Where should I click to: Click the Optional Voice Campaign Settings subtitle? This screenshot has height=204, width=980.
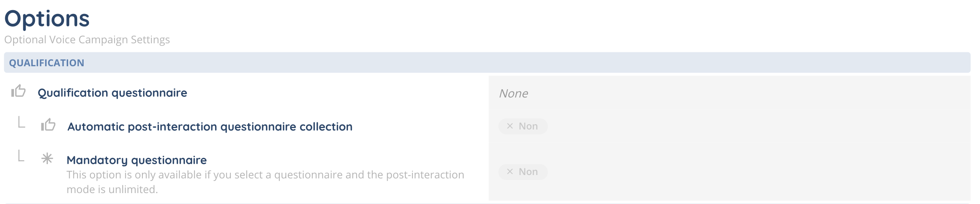point(87,40)
